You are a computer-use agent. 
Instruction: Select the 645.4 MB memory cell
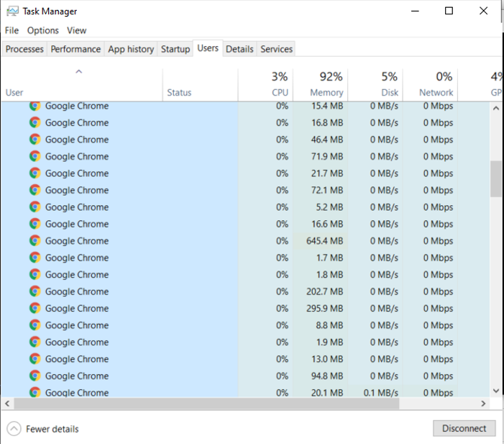point(321,240)
